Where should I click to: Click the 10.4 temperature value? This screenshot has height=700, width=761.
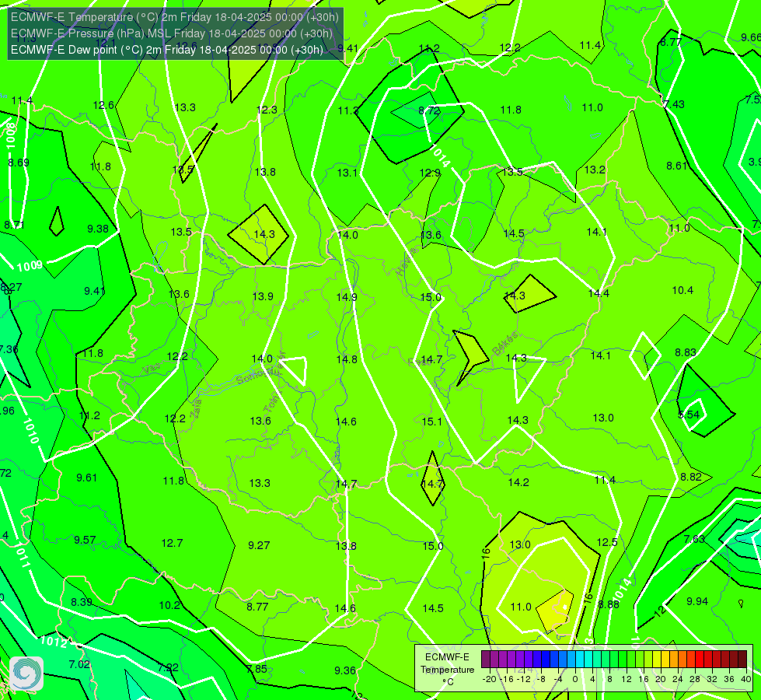(x=682, y=290)
